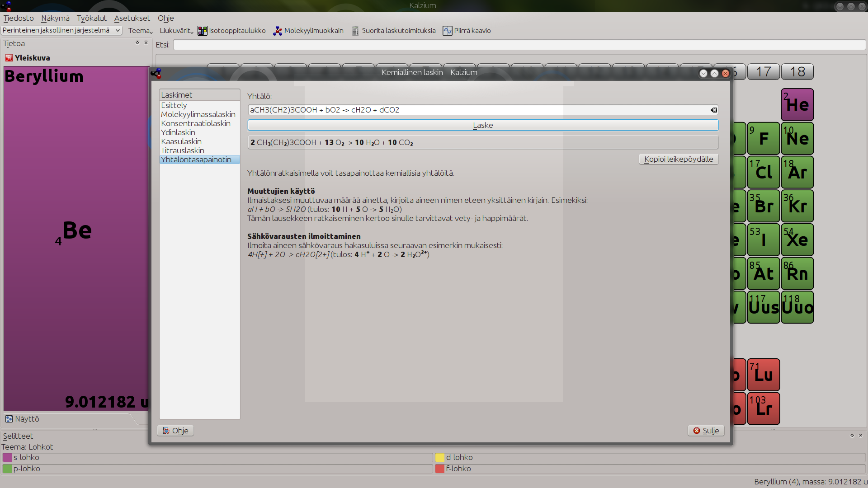This screenshot has height=488, width=868.
Task: Select Titrauslaskin in the list
Action: coord(199,150)
